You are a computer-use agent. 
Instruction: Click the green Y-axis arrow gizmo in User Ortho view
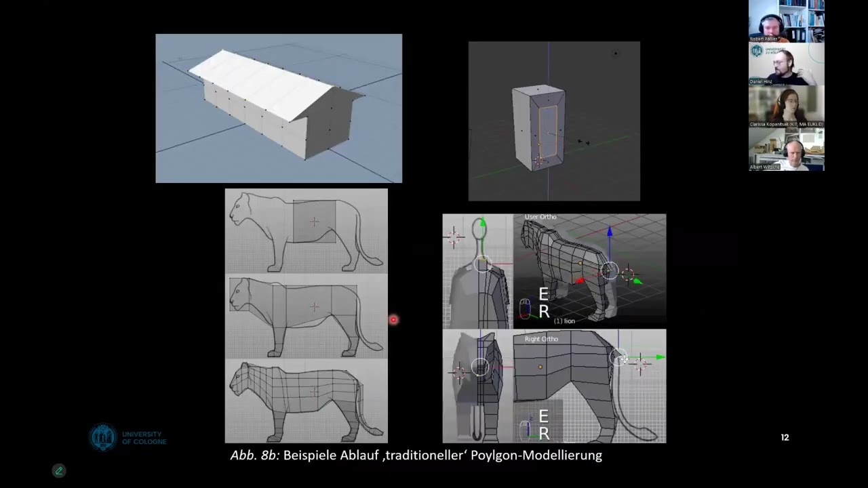click(x=637, y=281)
